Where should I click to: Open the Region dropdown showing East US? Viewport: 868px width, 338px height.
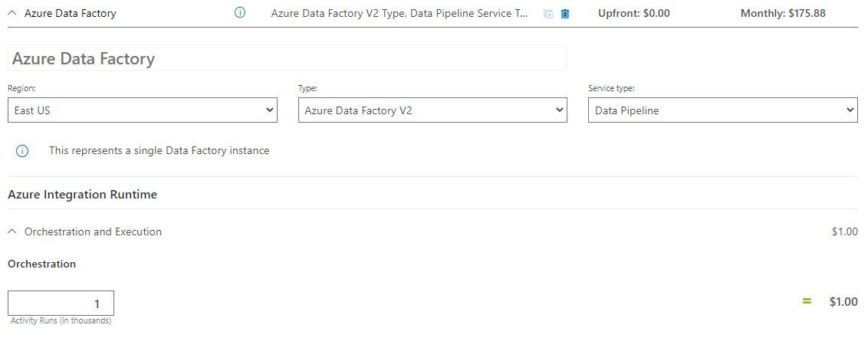click(x=143, y=110)
